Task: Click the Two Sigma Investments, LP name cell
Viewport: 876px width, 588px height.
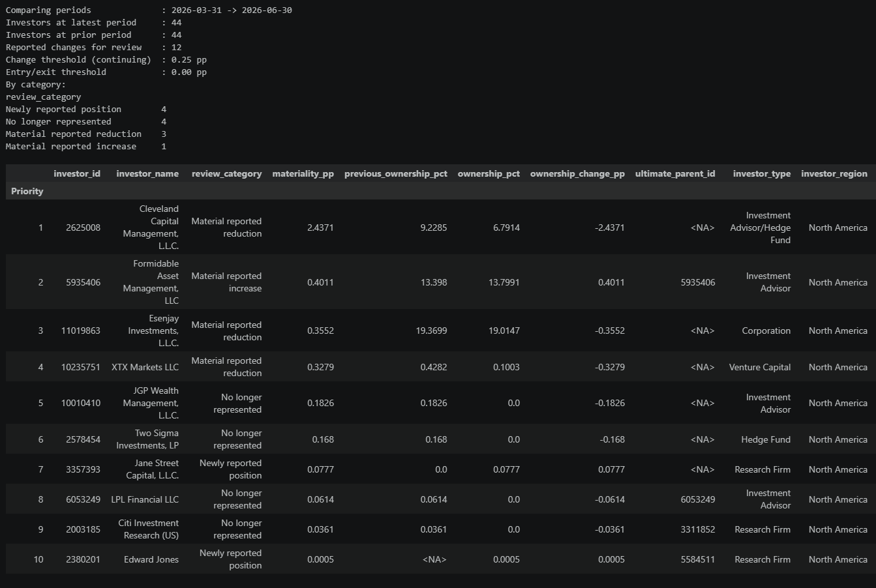Action: [x=147, y=439]
